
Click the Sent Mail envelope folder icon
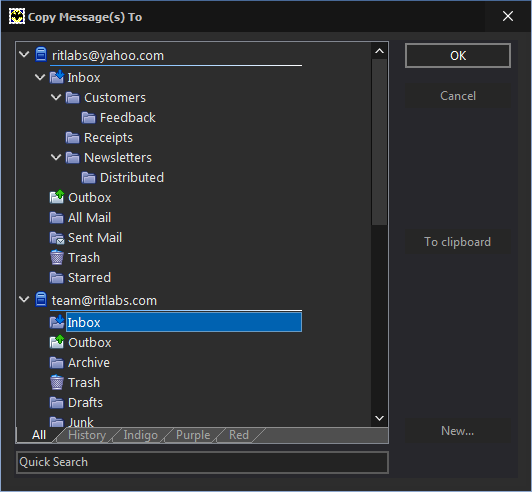coord(56,238)
